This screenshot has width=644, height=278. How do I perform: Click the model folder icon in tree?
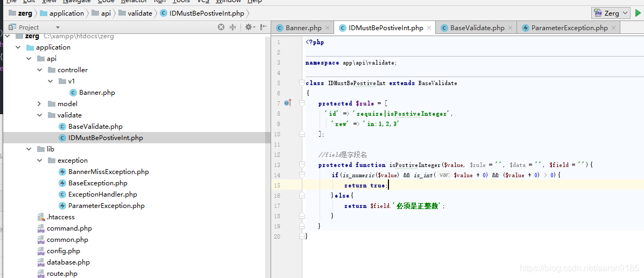(x=51, y=103)
